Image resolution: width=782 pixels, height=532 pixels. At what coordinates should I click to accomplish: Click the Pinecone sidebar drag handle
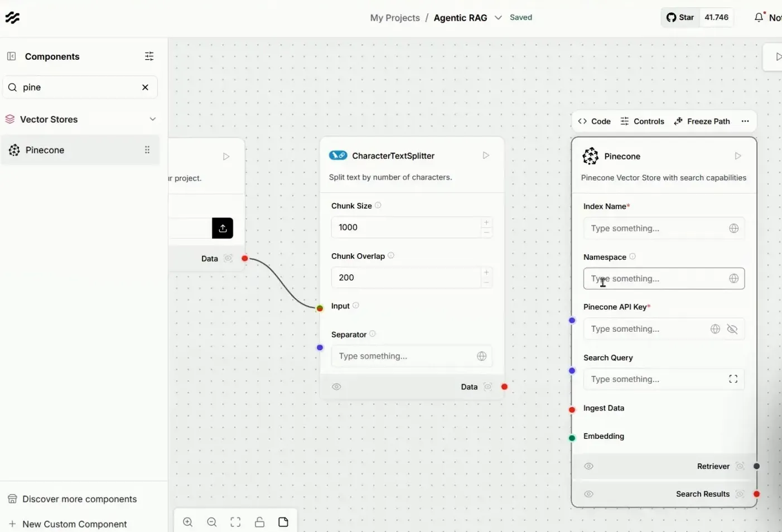[147, 150]
